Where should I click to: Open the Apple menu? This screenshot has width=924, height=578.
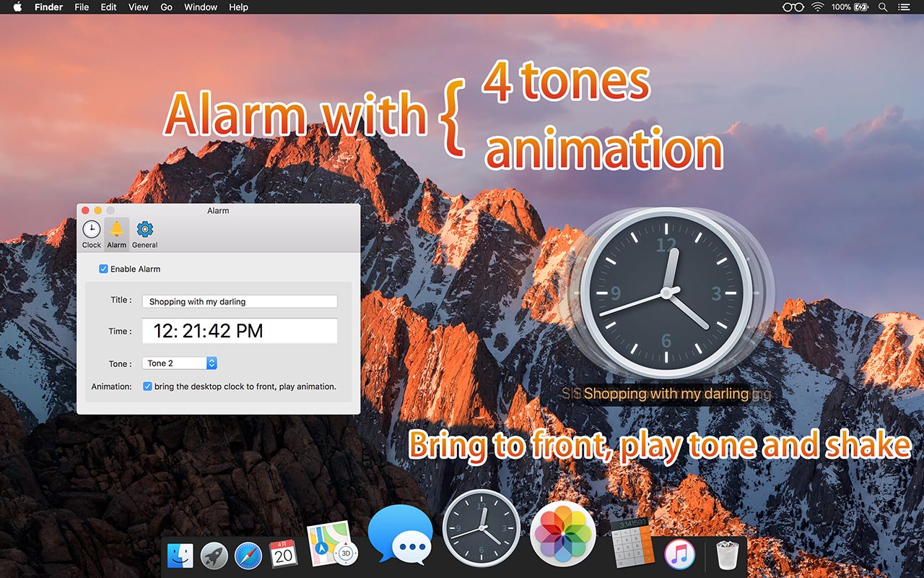(x=17, y=7)
